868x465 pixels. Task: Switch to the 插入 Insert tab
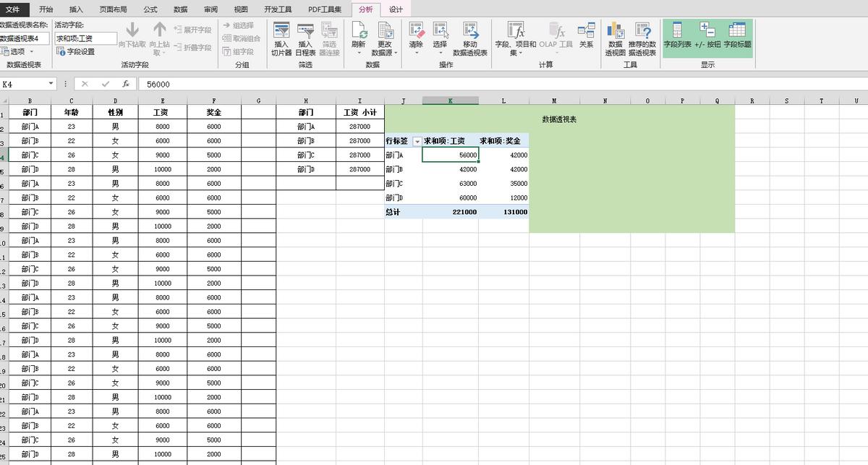76,9
